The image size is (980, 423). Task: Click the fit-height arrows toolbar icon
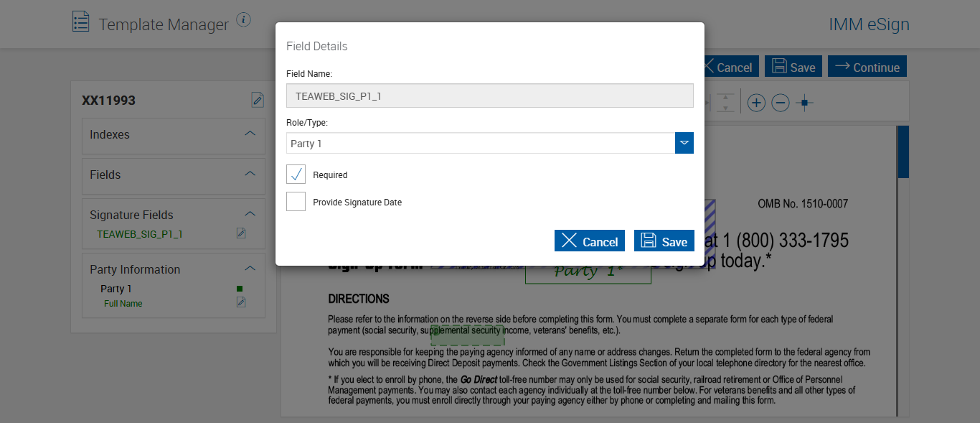(726, 103)
